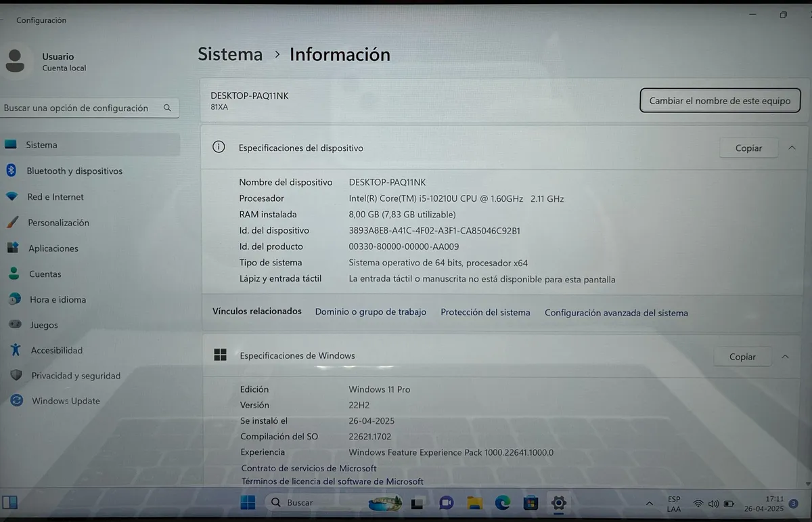This screenshot has height=522, width=812.
Task: Click the Hora e idioma globe icon
Action: [15, 299]
